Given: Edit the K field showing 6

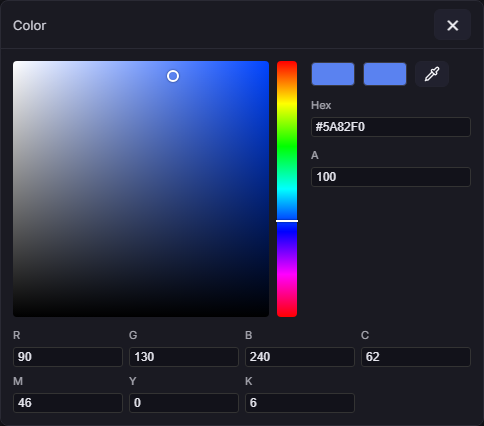Looking at the screenshot, I should [300, 403].
